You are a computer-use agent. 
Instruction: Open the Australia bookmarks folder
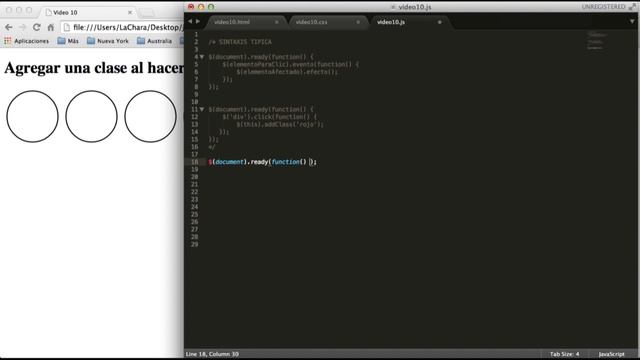[x=154, y=41]
